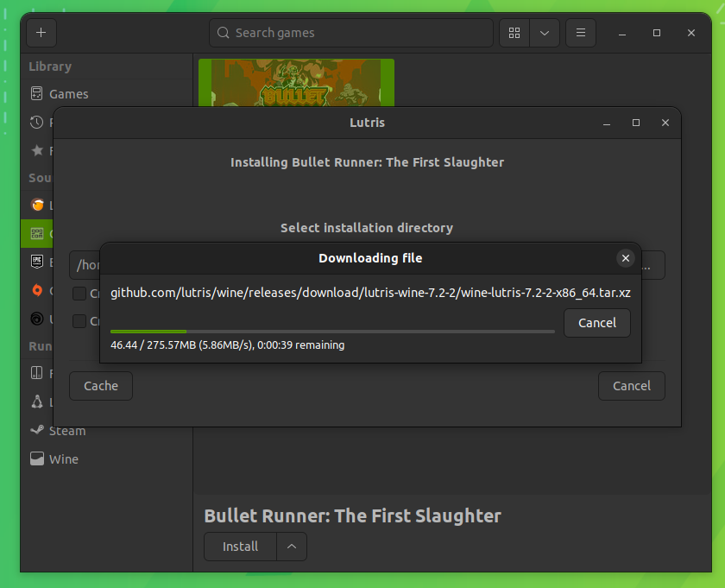Cancel the Lutris installer
The height and width of the screenshot is (588, 725).
coord(632,386)
